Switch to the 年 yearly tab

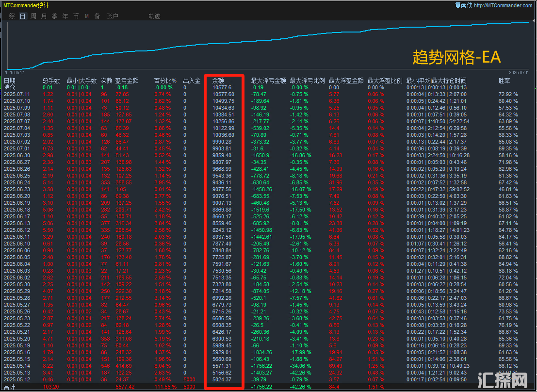point(65,16)
